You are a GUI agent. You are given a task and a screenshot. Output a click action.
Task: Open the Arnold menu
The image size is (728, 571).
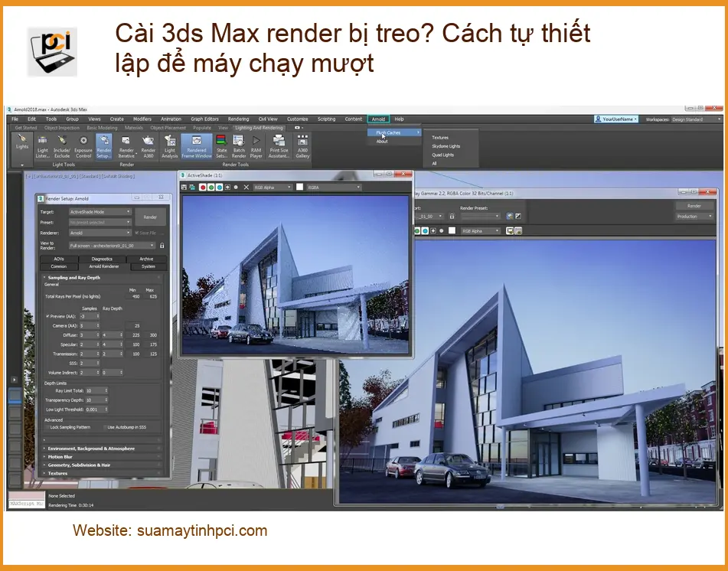click(x=378, y=119)
